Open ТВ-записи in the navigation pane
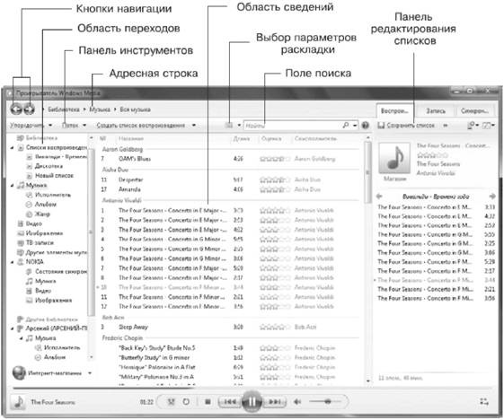Viewport: 504px width, 420px height. [x=40, y=242]
